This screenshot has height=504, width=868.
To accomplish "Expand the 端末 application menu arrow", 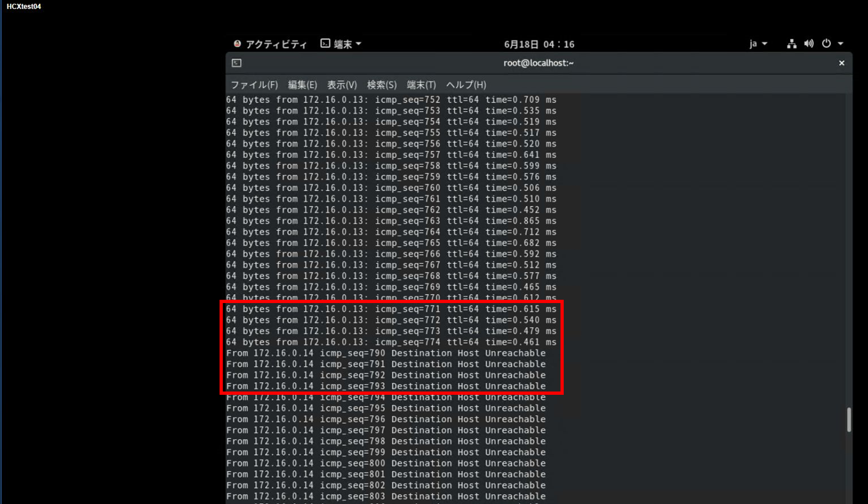I will point(359,44).
